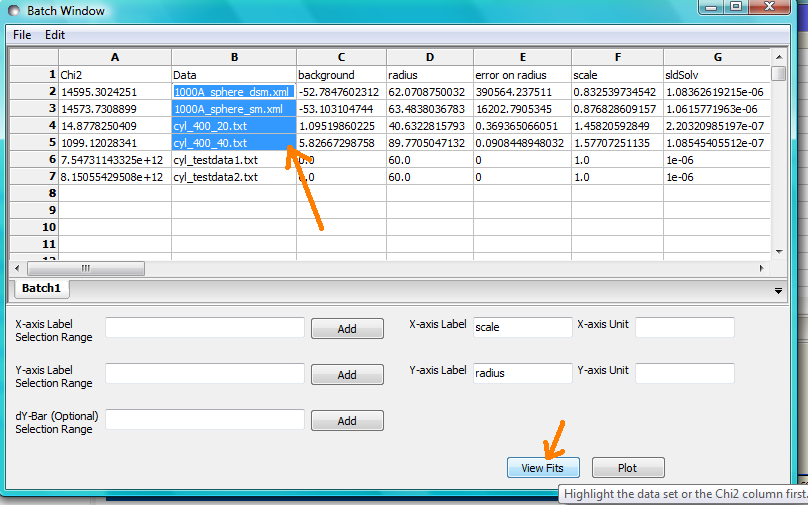Click the grid's vertical scrollbar down arrow
This screenshot has width=808, height=505.
pyautogui.click(x=778, y=252)
